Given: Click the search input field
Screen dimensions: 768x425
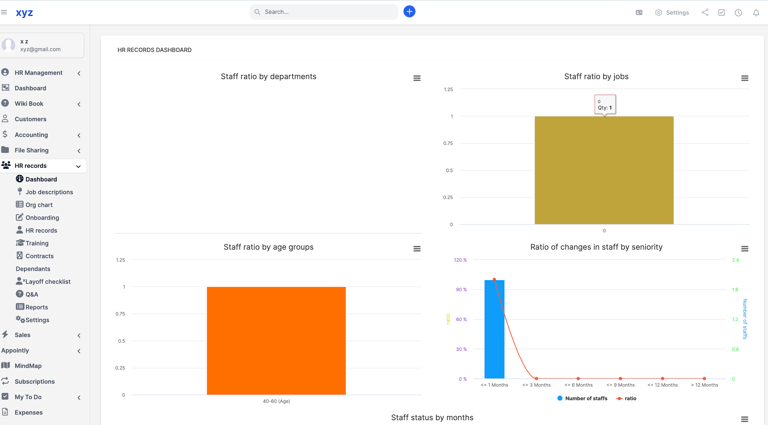Looking at the screenshot, I should pos(324,12).
